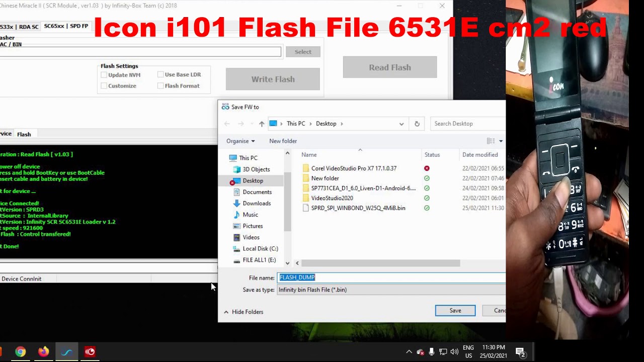Screen dimensions: 644x362
Task: Go back in Save dialog navigation
Action: coord(227,124)
